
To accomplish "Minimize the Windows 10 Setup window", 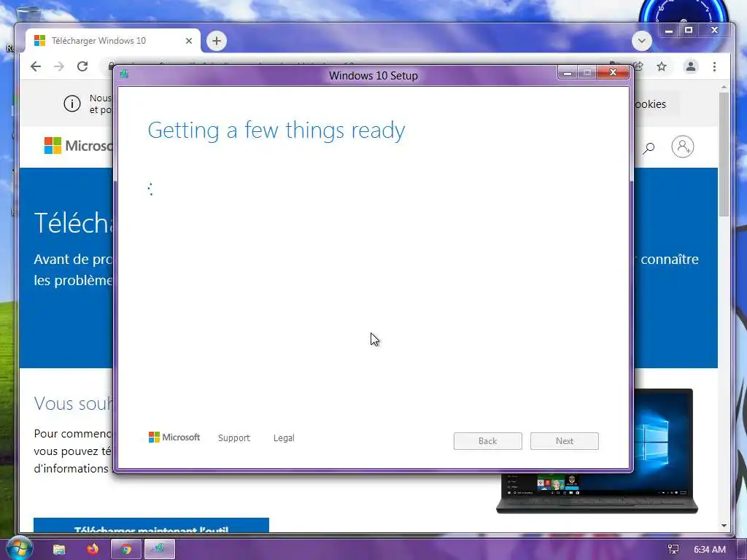I will click(568, 73).
